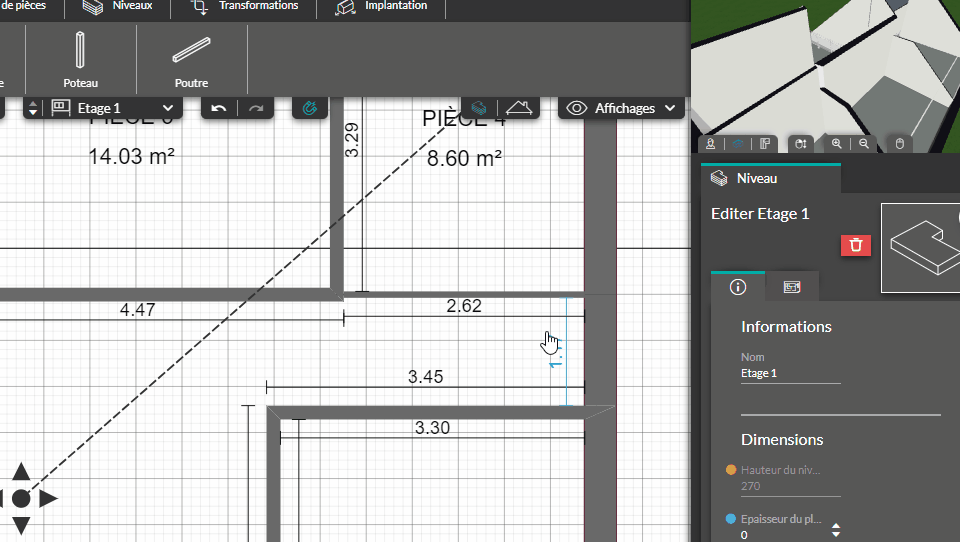The image size is (960, 542).
Task: Select the Poutre beam tool
Action: pyautogui.click(x=190, y=58)
